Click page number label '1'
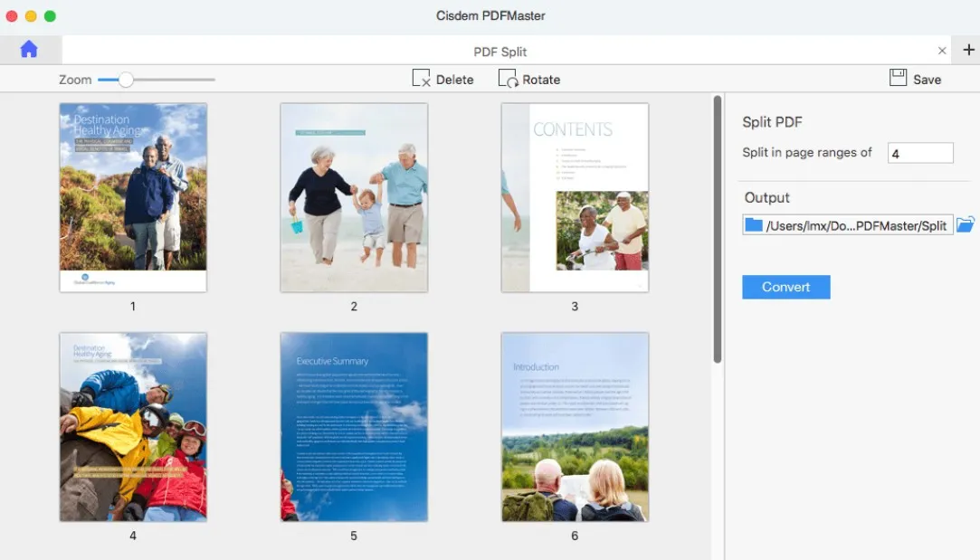The image size is (980, 560). 132,307
